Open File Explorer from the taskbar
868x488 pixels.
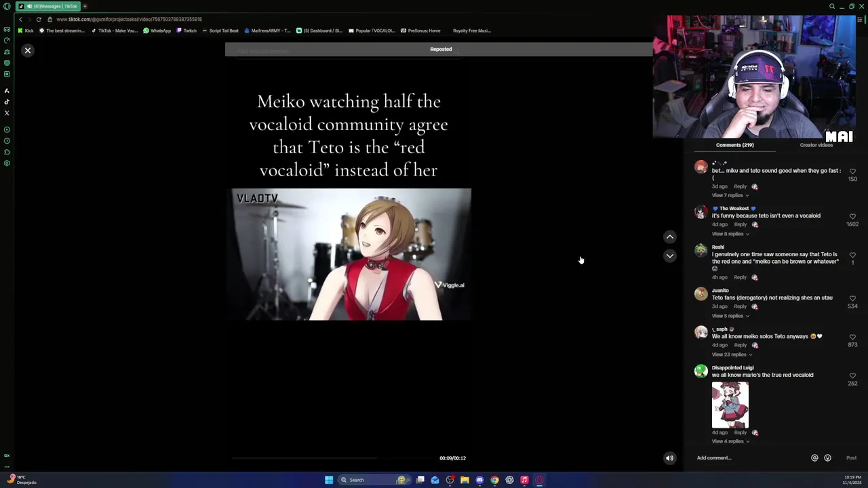coord(465,480)
